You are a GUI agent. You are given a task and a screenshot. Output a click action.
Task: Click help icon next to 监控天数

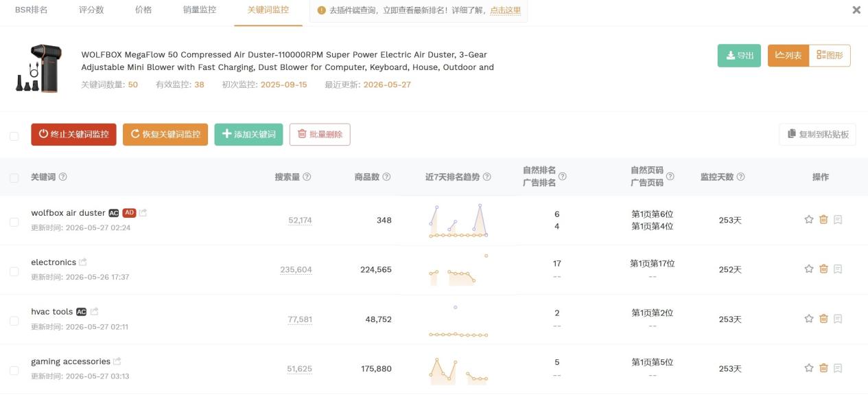coord(740,177)
